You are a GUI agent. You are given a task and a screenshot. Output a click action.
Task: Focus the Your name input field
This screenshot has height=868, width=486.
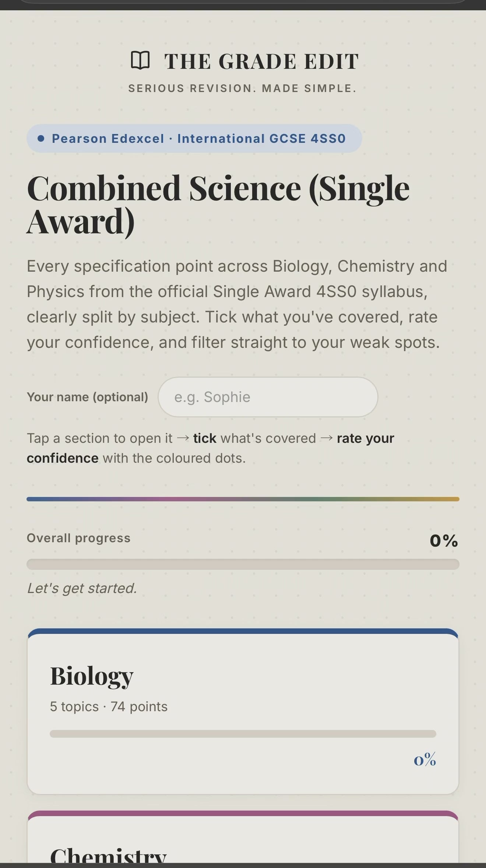click(x=268, y=397)
